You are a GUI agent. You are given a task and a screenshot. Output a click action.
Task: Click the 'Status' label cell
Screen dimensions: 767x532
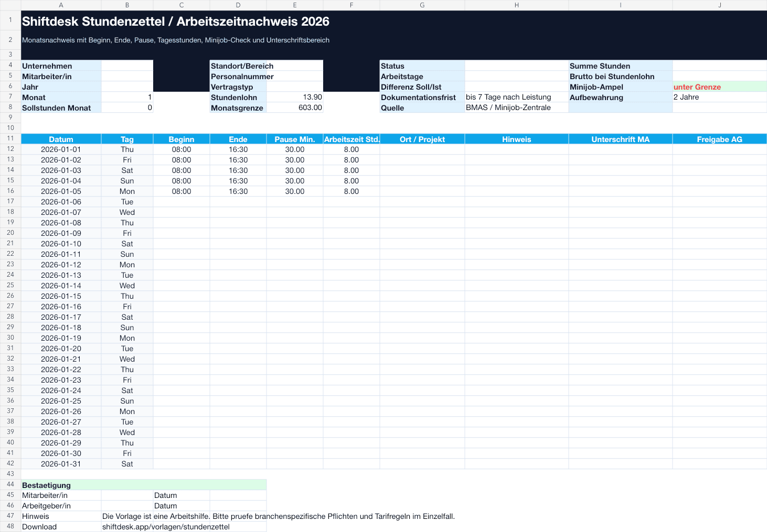pyautogui.click(x=422, y=66)
